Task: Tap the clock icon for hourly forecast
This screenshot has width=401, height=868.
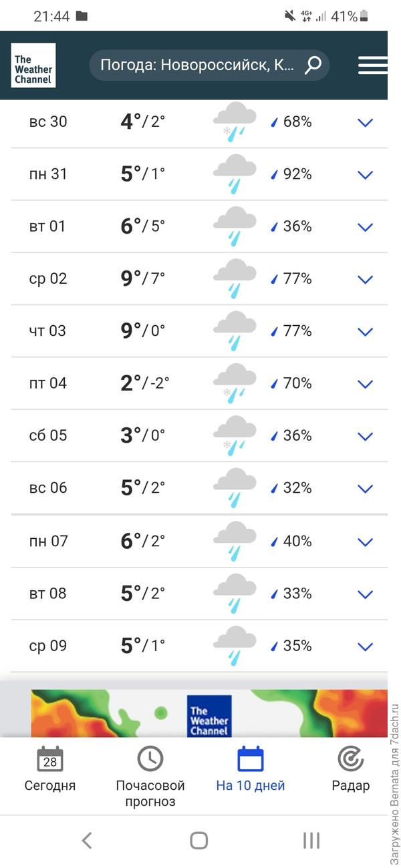Action: coord(150,759)
